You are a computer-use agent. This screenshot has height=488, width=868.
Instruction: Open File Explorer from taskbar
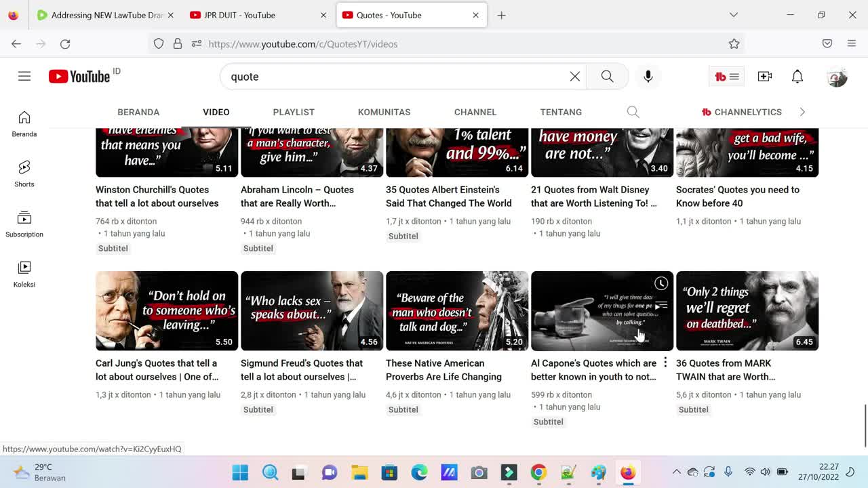(359, 472)
